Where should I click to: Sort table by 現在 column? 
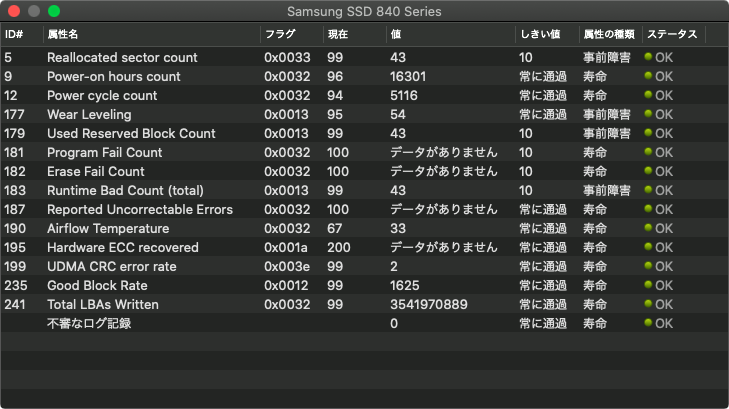(x=338, y=34)
